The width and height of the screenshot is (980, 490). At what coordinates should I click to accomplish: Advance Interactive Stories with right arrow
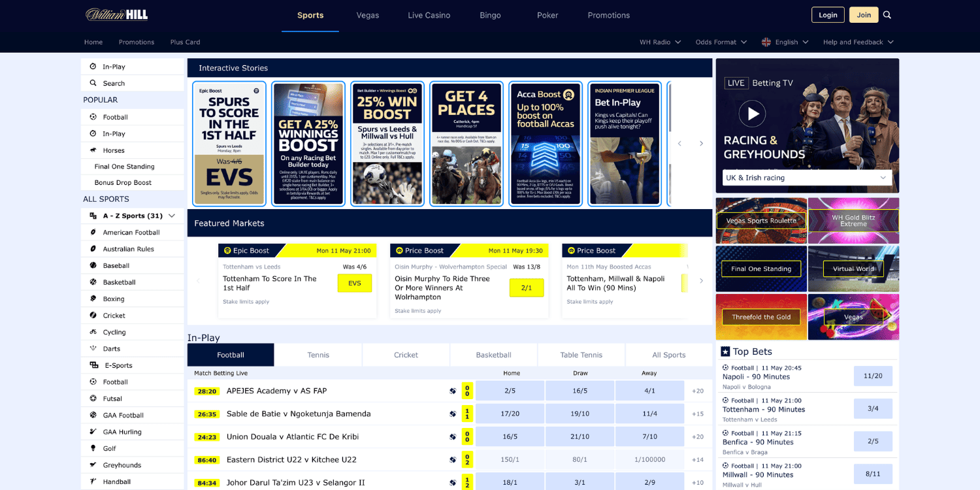click(701, 144)
